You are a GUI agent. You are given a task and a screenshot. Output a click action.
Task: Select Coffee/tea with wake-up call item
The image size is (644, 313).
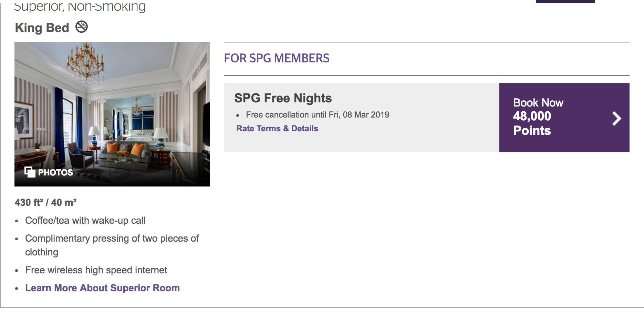click(85, 221)
